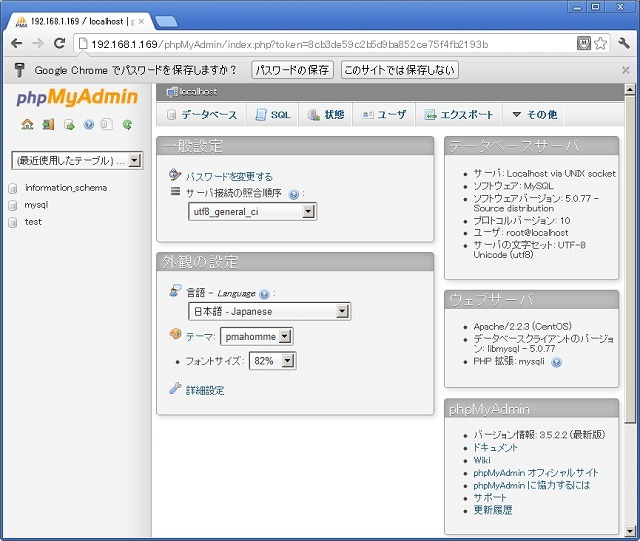Click パスワードを変更する link
This screenshot has width=640, height=541.
click(x=229, y=177)
